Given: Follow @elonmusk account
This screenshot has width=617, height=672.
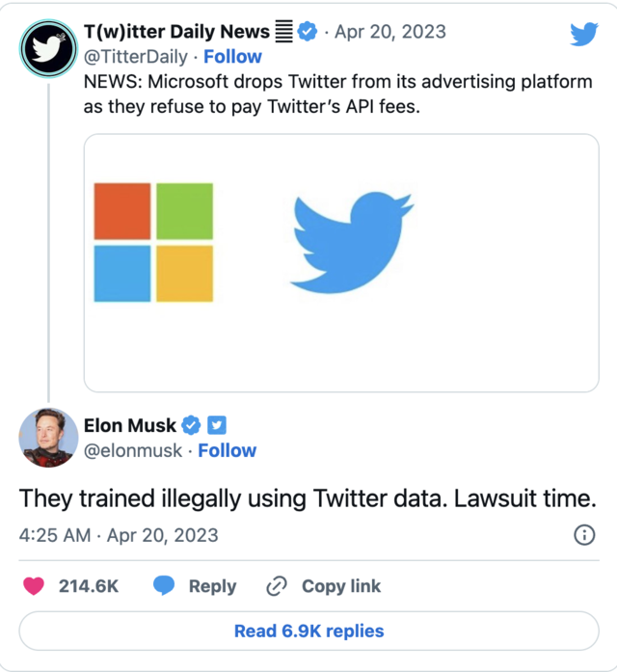Looking at the screenshot, I should click(227, 450).
